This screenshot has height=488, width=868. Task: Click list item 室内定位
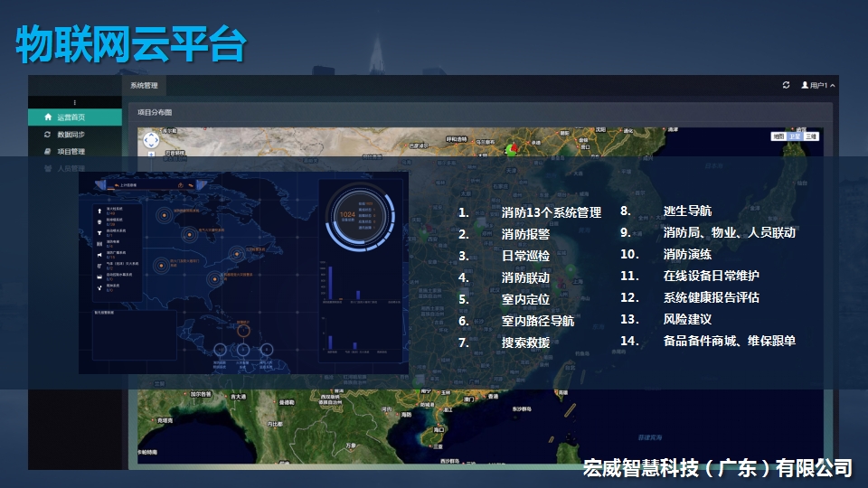pos(525,299)
